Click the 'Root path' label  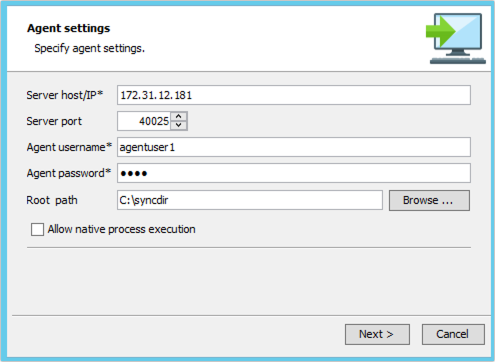point(52,200)
